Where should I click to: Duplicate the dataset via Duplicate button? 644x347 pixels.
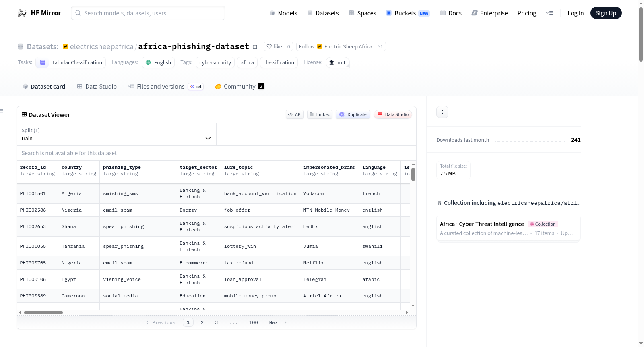coord(353,114)
